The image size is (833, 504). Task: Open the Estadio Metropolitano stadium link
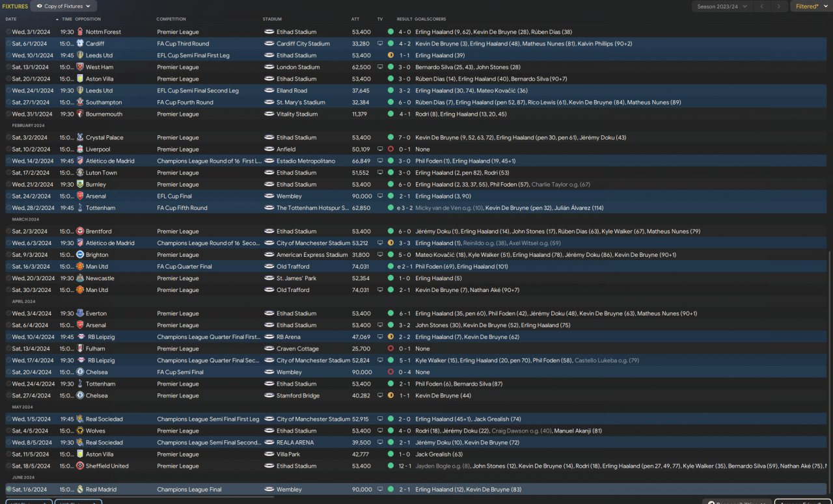(306, 161)
